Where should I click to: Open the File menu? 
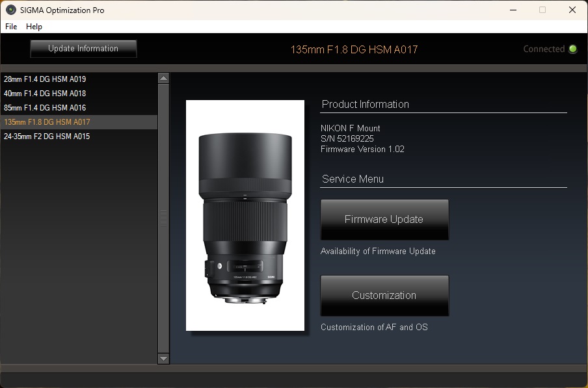11,27
